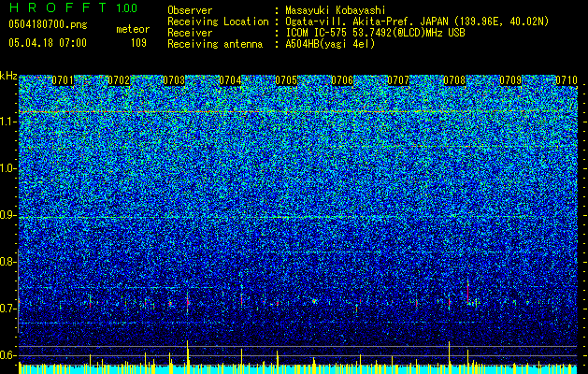Select the filename 0504180700.png
Image resolution: width=588 pixels, height=374 pixels.
coord(48,25)
